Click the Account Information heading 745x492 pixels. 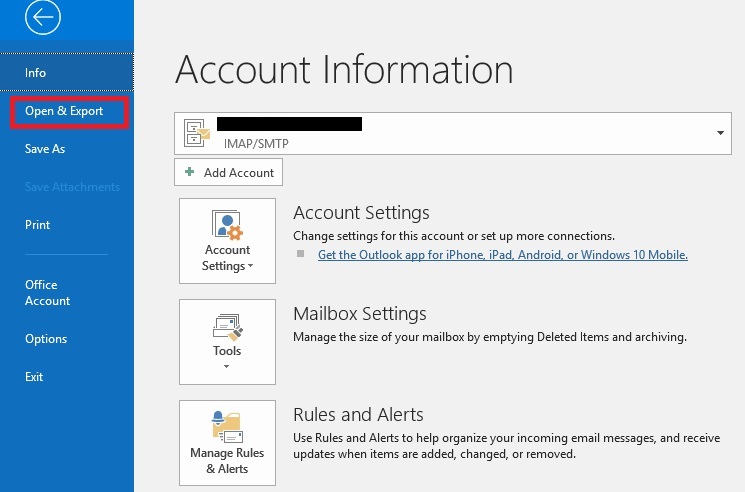tap(344, 70)
